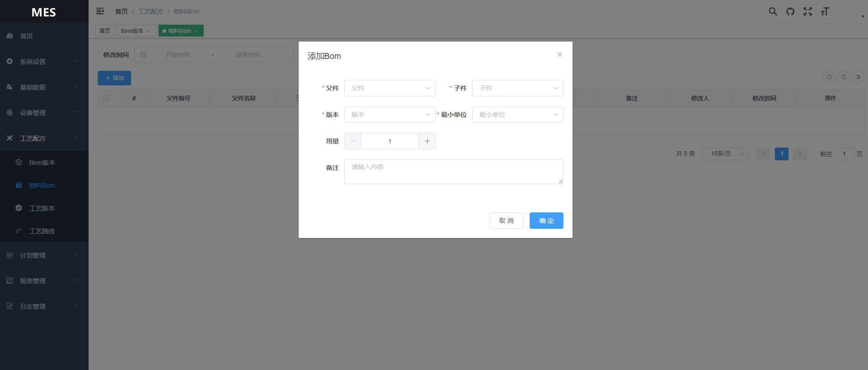This screenshot has width=868, height=370.
Task: Click the table search toggle icon
Action: coord(829,77)
